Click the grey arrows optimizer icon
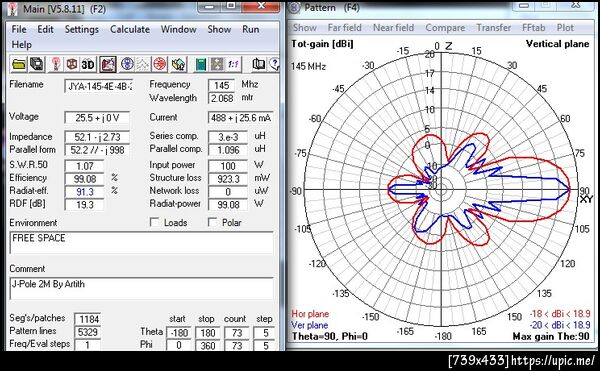 point(217,64)
